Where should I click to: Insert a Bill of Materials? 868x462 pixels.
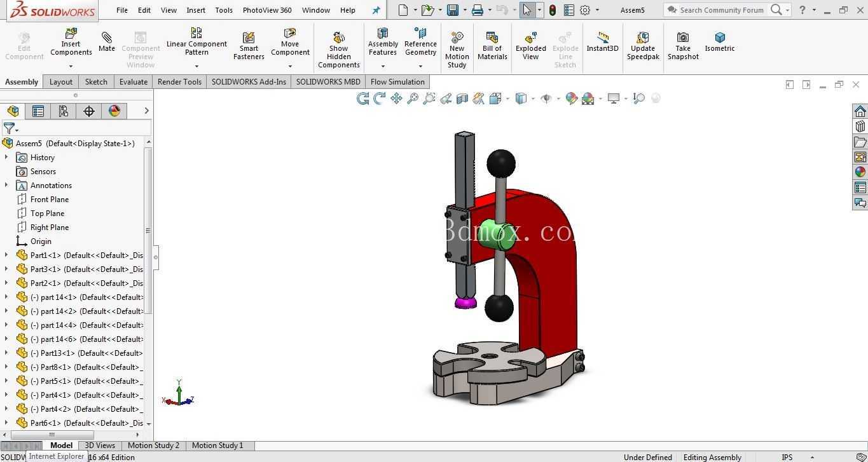point(492,46)
